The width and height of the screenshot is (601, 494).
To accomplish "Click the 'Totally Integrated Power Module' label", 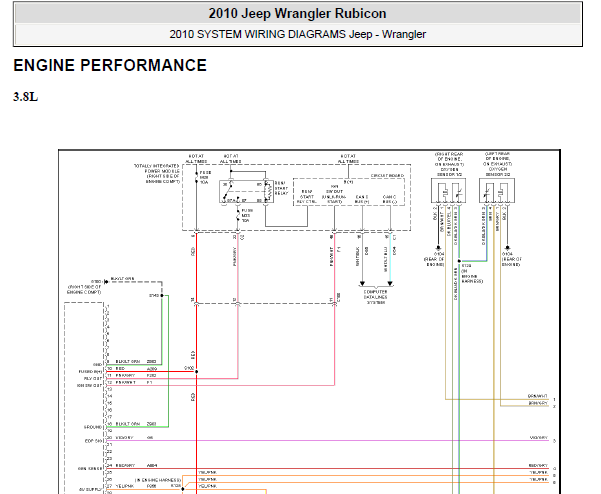I will (x=157, y=174).
